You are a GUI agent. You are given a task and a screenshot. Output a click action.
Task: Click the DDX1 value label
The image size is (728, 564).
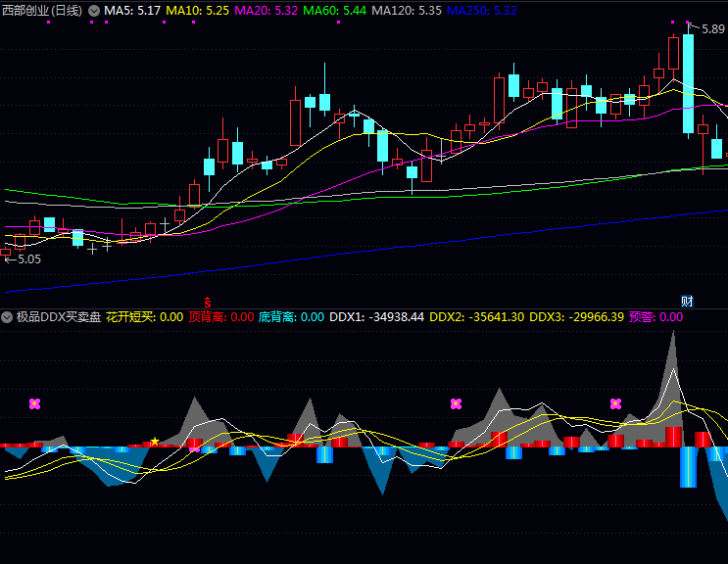(376, 317)
